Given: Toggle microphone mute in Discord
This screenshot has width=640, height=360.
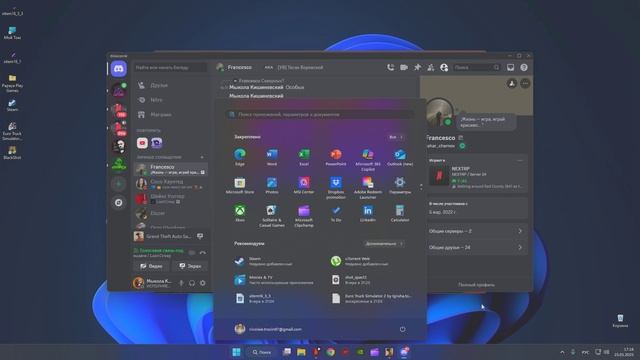Looking at the screenshot, I should [181, 283].
